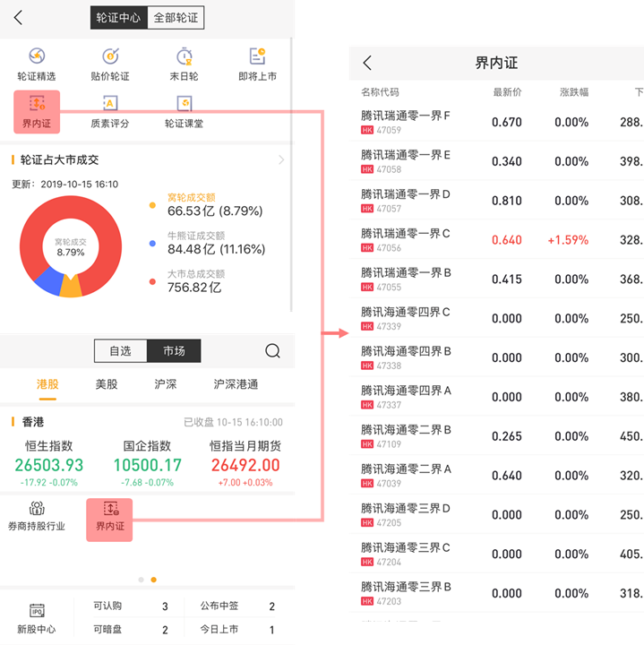Go back using the 界内证 page back arrow

(367, 63)
